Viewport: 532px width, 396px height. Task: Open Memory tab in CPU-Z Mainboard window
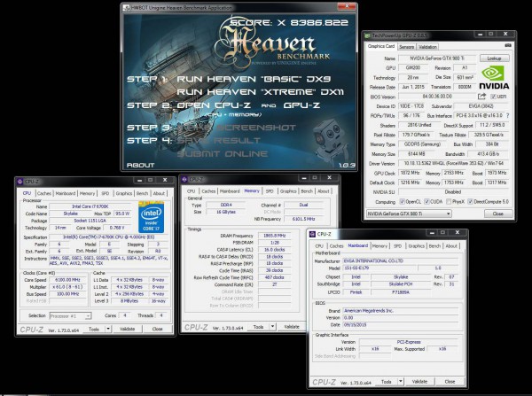pyautogui.click(x=379, y=245)
